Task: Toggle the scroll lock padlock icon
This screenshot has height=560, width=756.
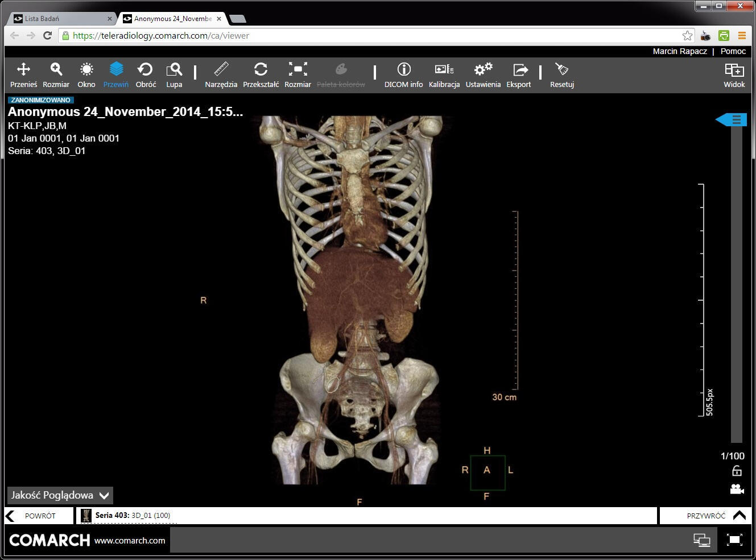Action: [x=737, y=471]
